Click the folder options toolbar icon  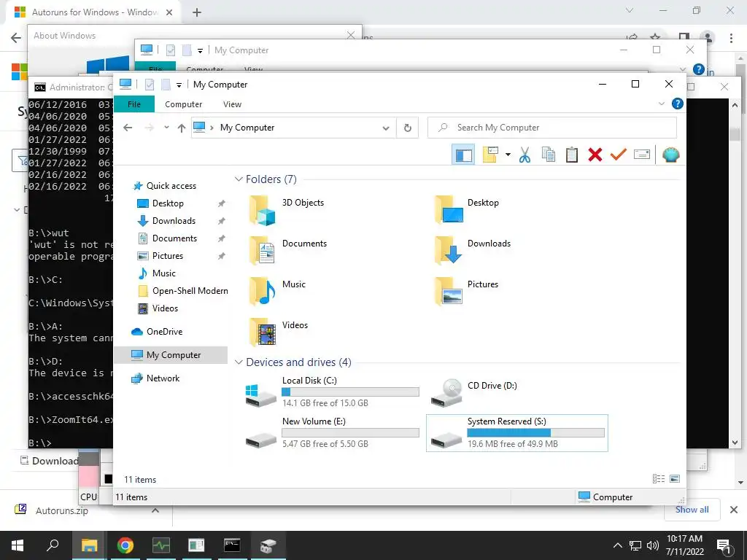490,155
